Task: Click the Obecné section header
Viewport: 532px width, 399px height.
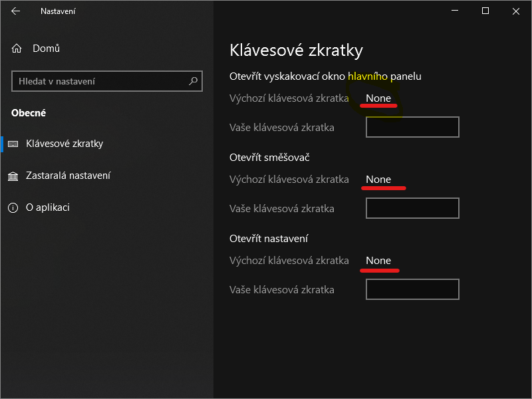Action: (x=28, y=112)
